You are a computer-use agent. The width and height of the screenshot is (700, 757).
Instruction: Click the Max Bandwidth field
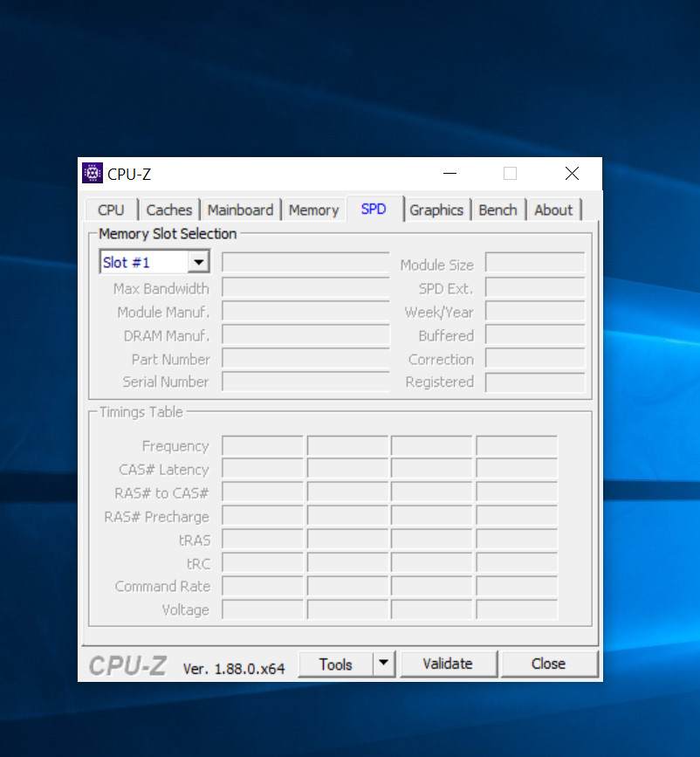click(x=305, y=286)
